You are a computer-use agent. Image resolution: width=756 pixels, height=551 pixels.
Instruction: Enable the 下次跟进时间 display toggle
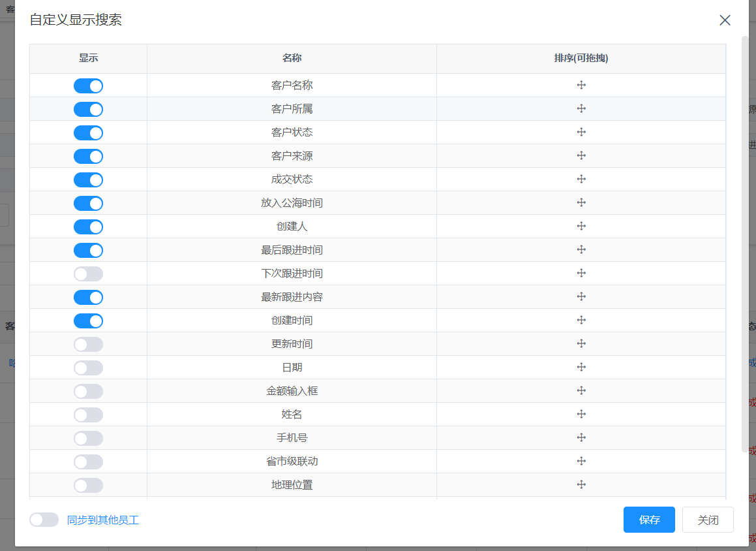click(88, 274)
